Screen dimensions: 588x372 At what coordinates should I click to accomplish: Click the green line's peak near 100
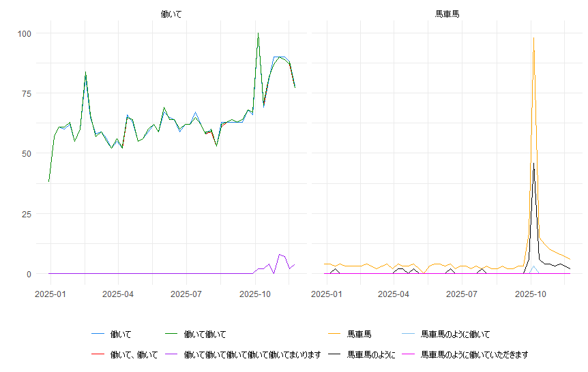coord(258,33)
